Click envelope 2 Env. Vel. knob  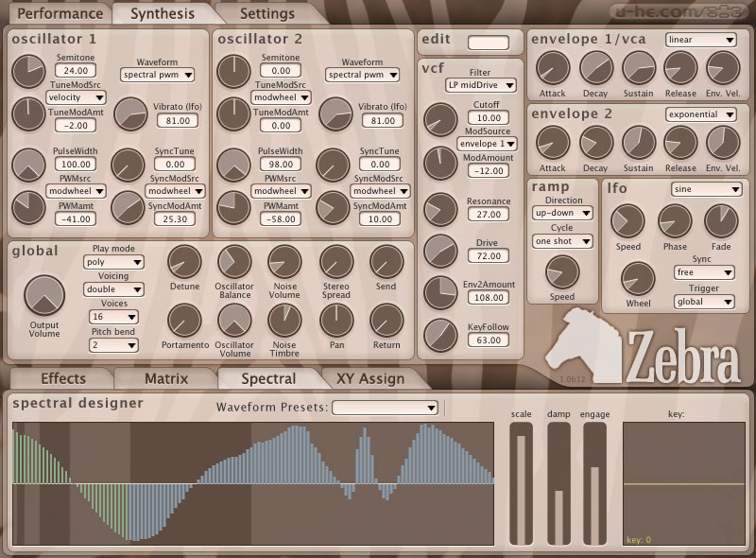click(x=723, y=143)
